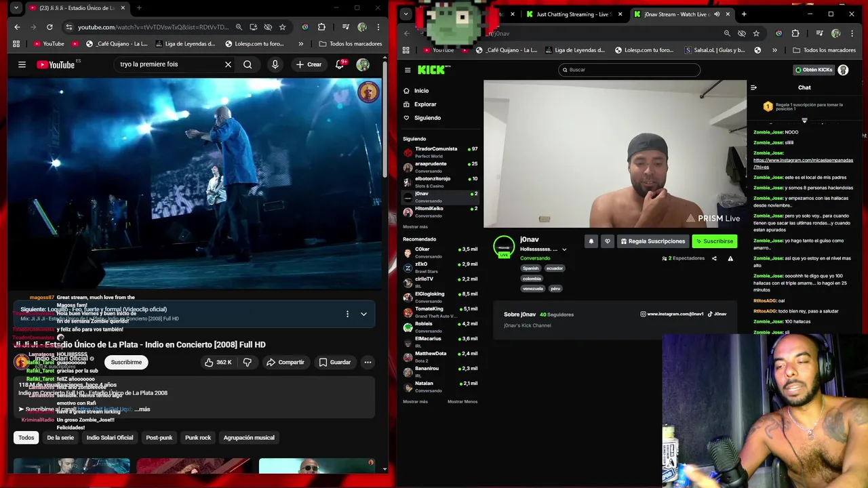The width and height of the screenshot is (868, 488).
Task: Report the j0nav stream warning icon
Action: click(x=730, y=258)
